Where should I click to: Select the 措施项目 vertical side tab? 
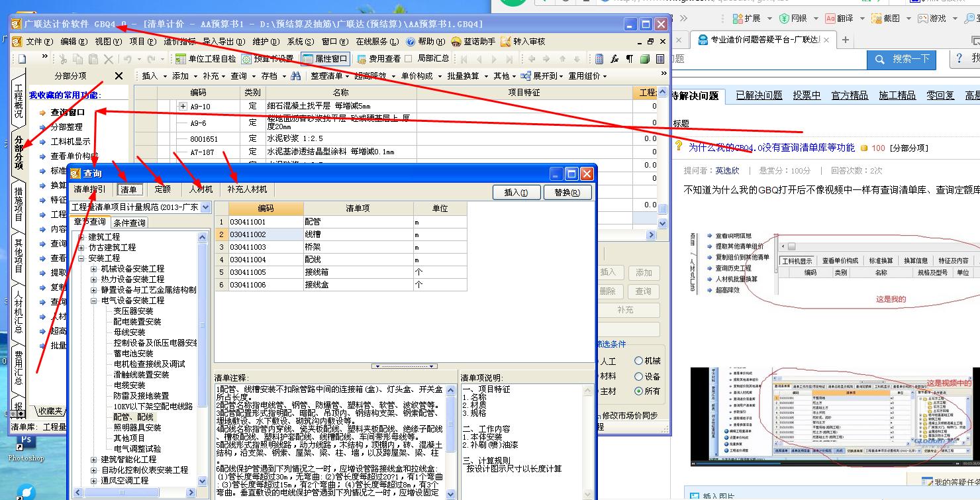click(x=19, y=205)
